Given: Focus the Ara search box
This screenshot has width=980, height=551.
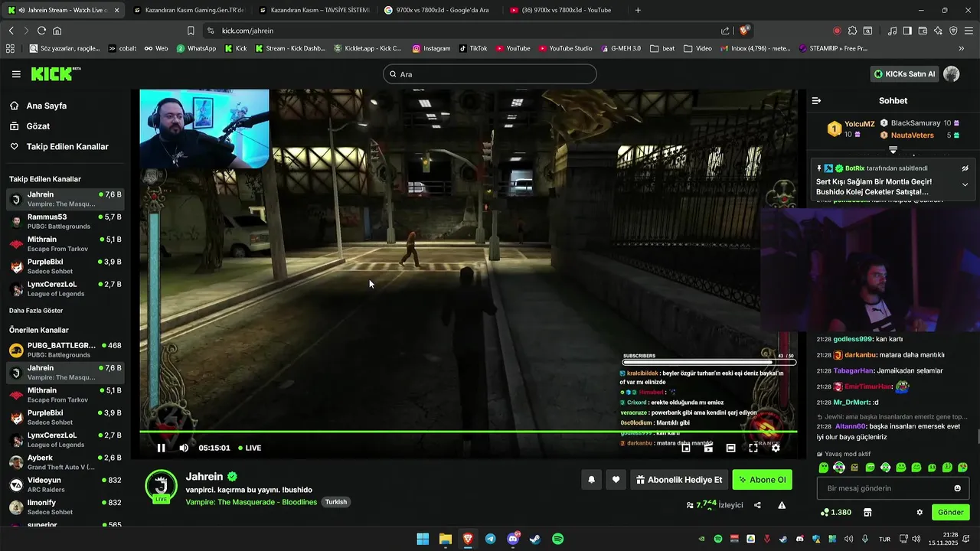Looking at the screenshot, I should 490,74.
